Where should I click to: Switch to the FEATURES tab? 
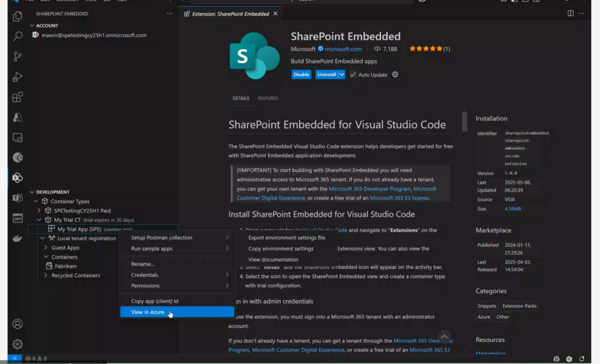268,98
